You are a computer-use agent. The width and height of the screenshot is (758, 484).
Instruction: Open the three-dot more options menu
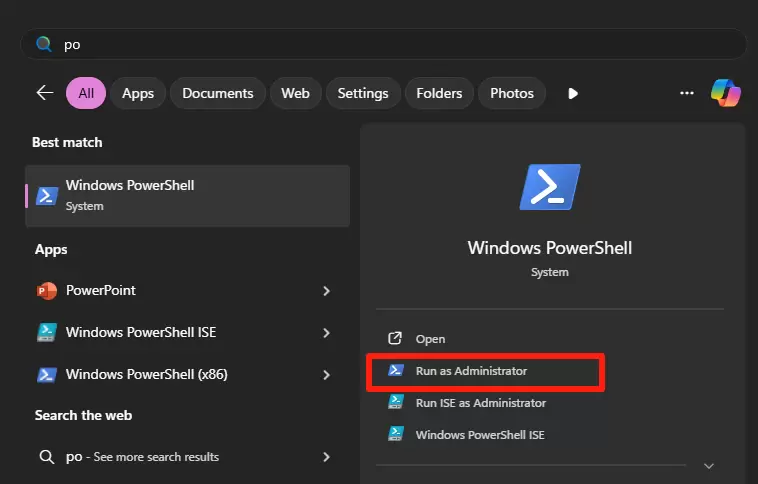[x=686, y=93]
